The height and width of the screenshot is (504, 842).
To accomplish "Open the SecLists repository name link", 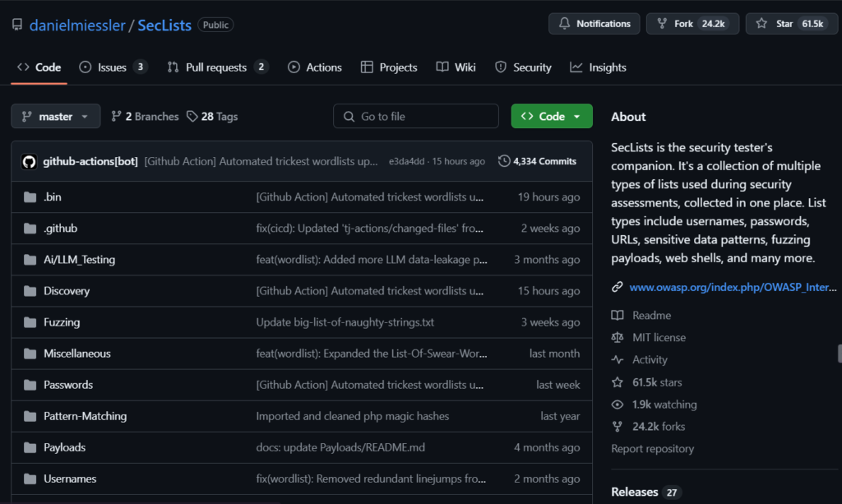I will tap(164, 25).
